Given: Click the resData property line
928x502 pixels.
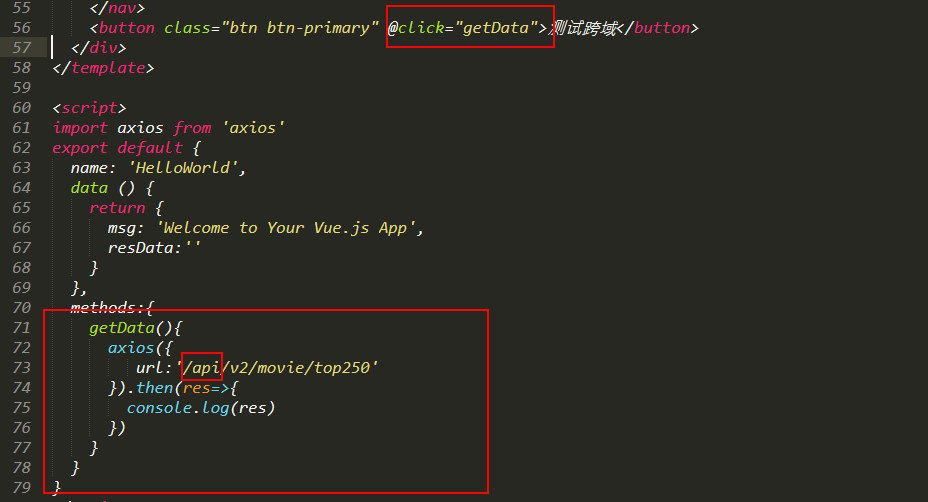Looking at the screenshot, I should 154,247.
